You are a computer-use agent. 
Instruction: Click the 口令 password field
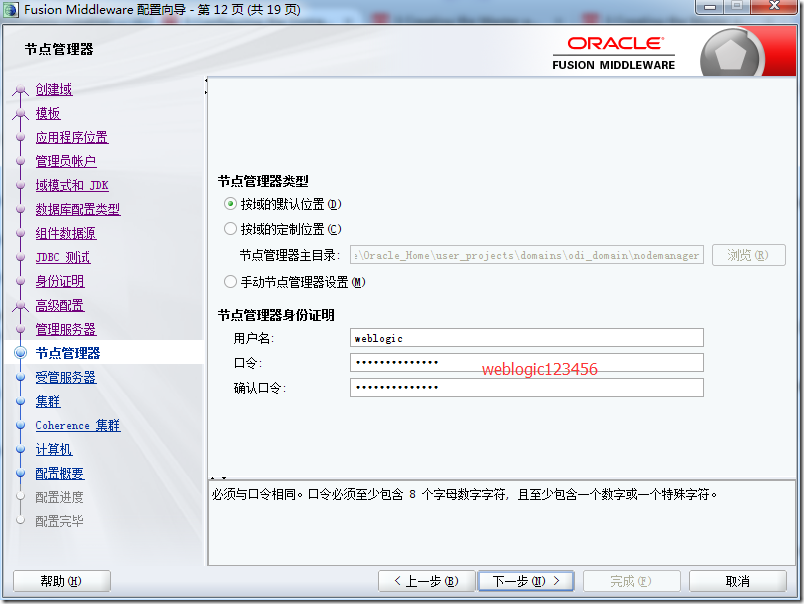[527, 363]
